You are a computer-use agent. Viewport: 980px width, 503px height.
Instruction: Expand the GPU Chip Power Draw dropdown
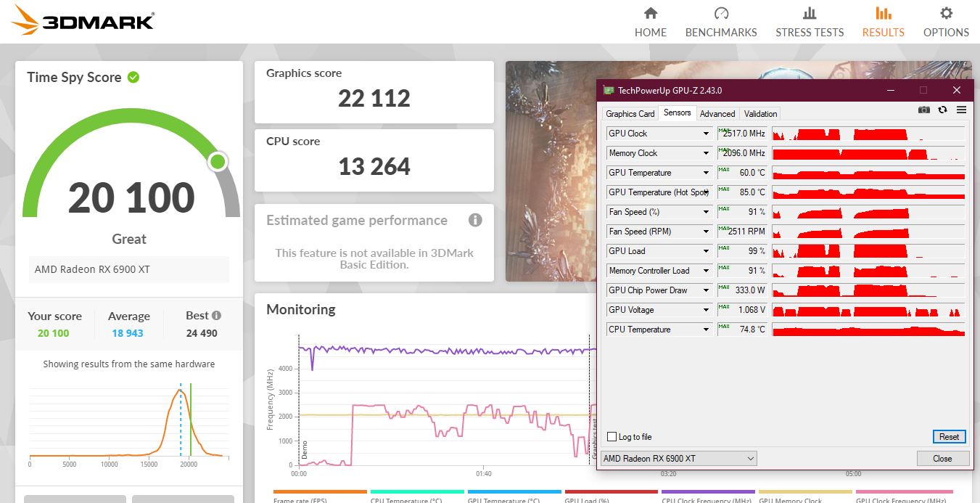click(706, 290)
